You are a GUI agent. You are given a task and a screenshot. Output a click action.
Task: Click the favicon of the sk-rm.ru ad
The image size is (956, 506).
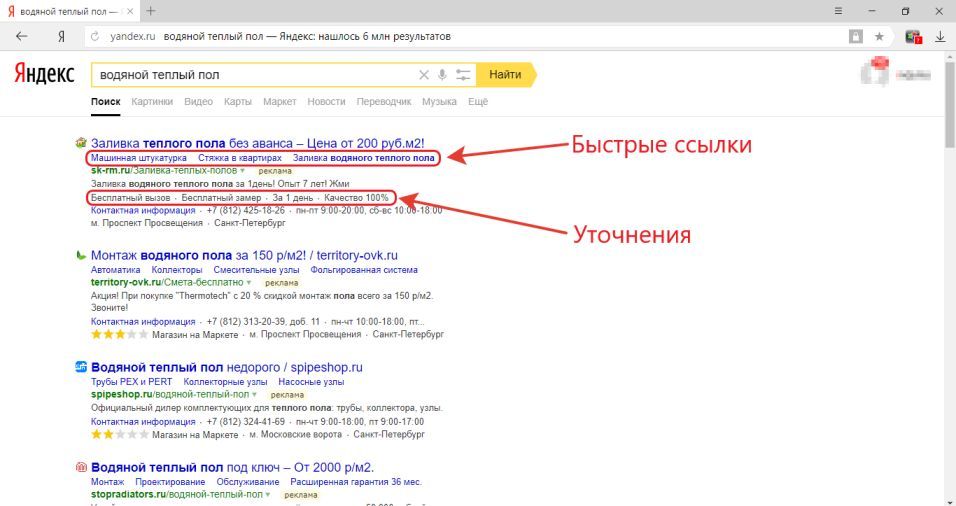(80, 143)
